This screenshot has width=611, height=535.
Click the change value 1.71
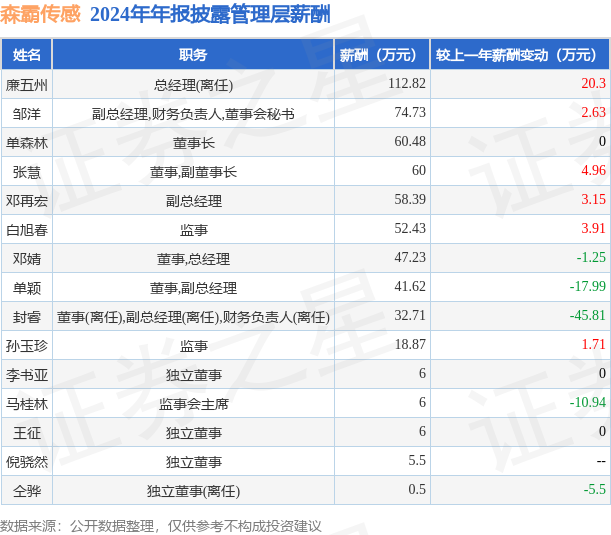(x=593, y=344)
